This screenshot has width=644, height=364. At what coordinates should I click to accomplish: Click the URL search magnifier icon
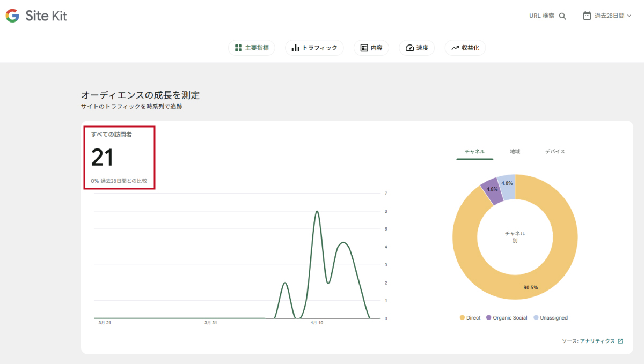pos(562,16)
